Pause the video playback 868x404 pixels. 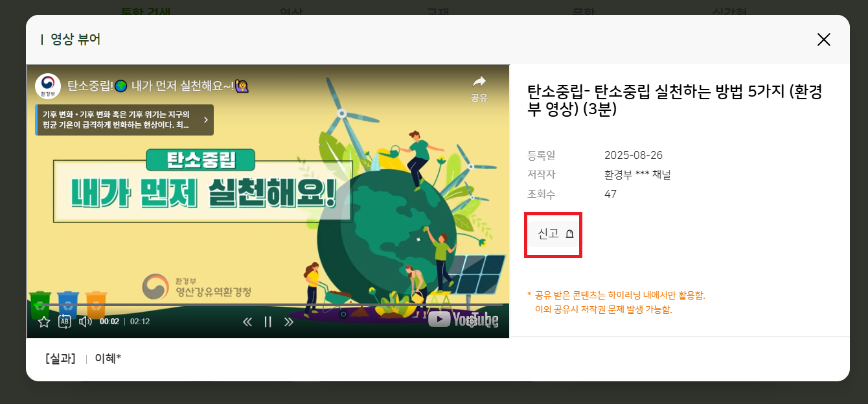268,322
